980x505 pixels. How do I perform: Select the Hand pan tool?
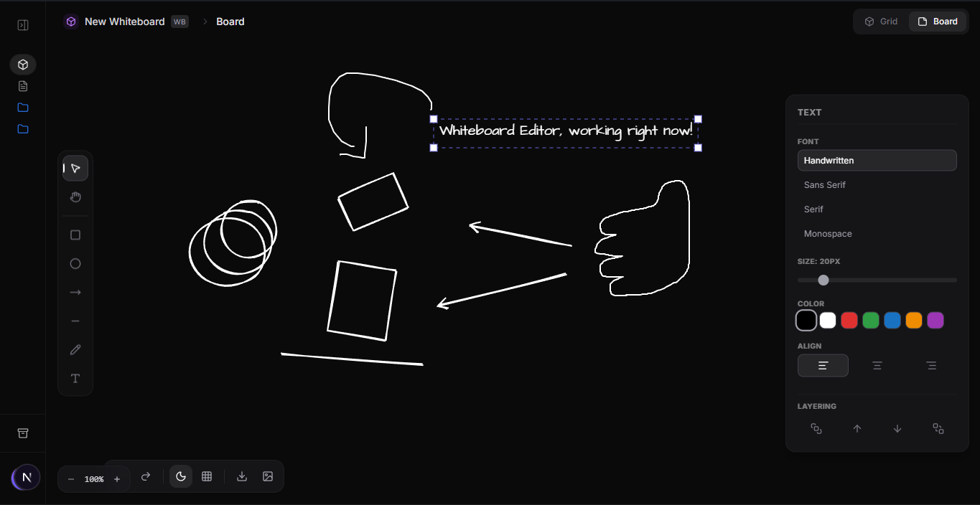75,197
